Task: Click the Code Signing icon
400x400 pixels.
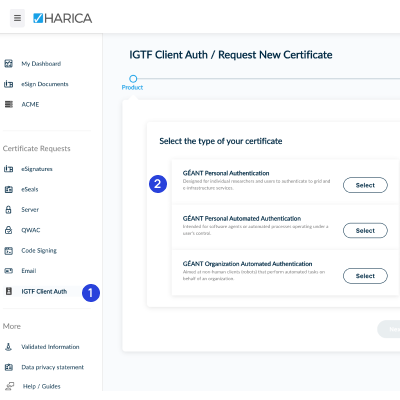Action: 9,251
